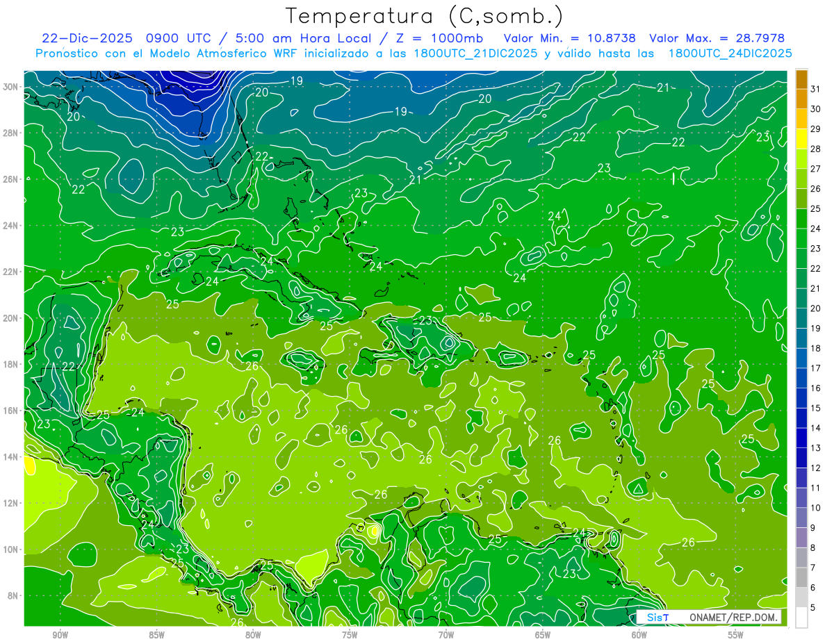The image size is (834, 644).
Task: Click the colorbar label '26'
Action: 816,188
